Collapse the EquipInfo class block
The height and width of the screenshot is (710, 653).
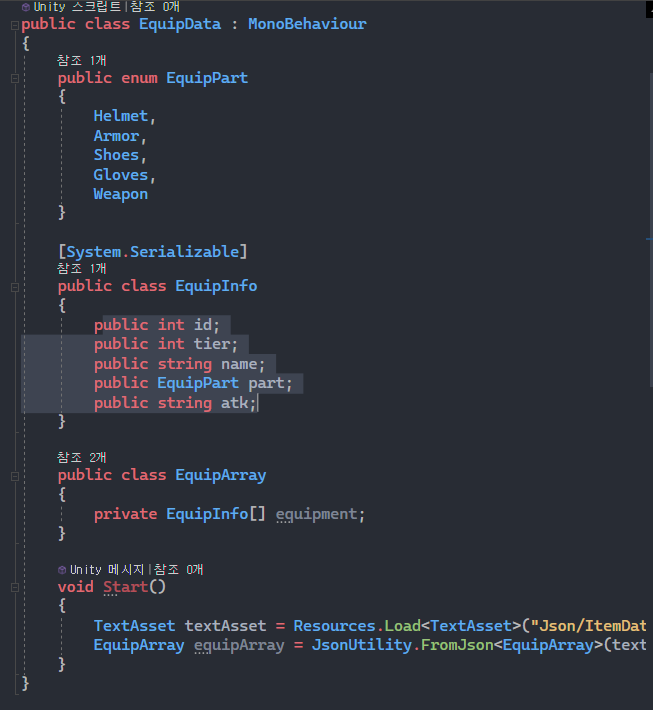[x=14, y=287]
